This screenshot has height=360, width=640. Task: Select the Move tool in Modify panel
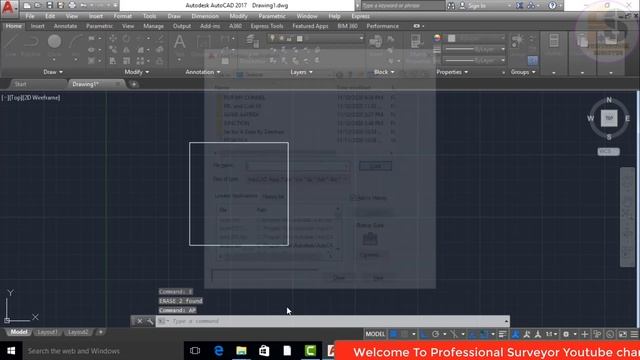[x=113, y=39]
